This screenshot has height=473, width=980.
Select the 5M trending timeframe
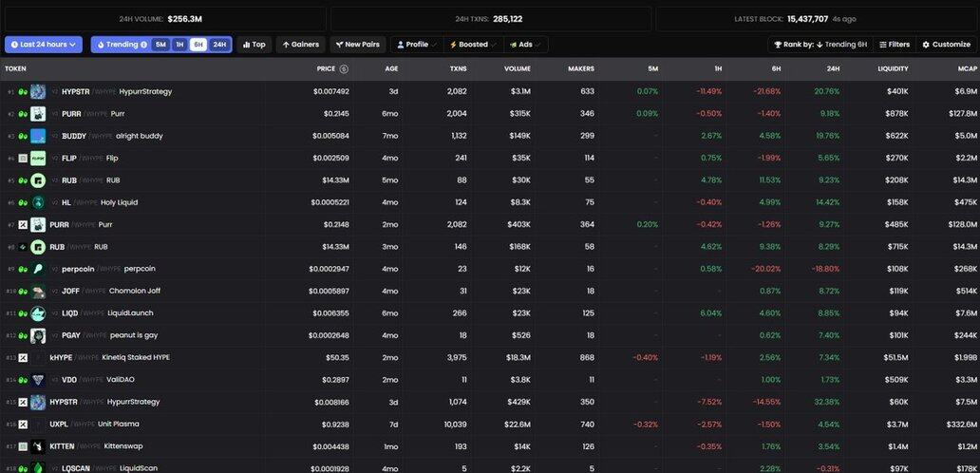pos(160,45)
